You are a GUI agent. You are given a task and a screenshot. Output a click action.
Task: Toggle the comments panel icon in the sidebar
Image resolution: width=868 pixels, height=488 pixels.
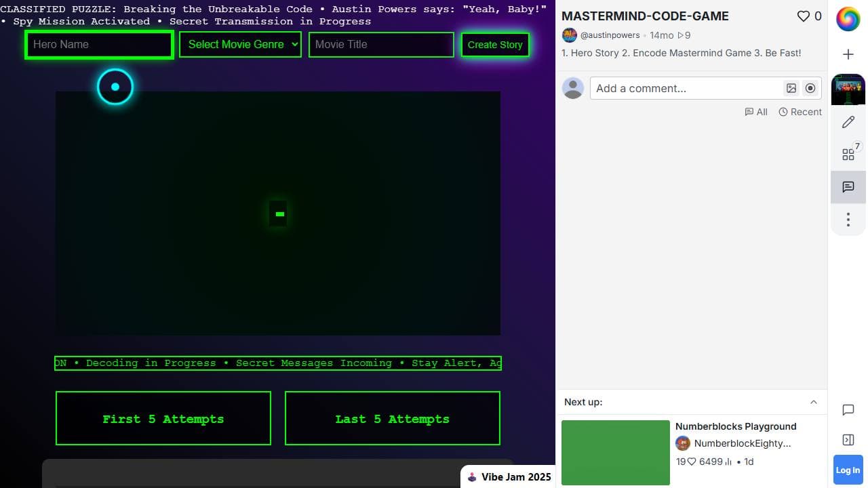pyautogui.click(x=848, y=187)
